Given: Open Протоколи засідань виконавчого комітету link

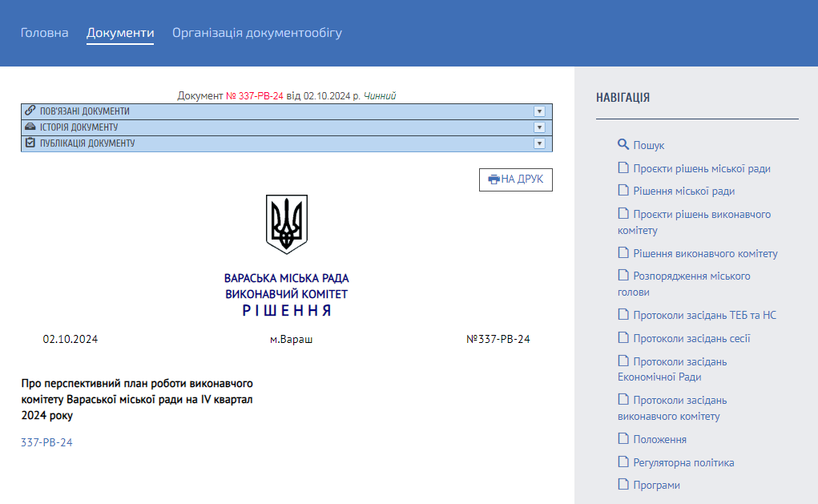Looking at the screenshot, I should (672, 409).
